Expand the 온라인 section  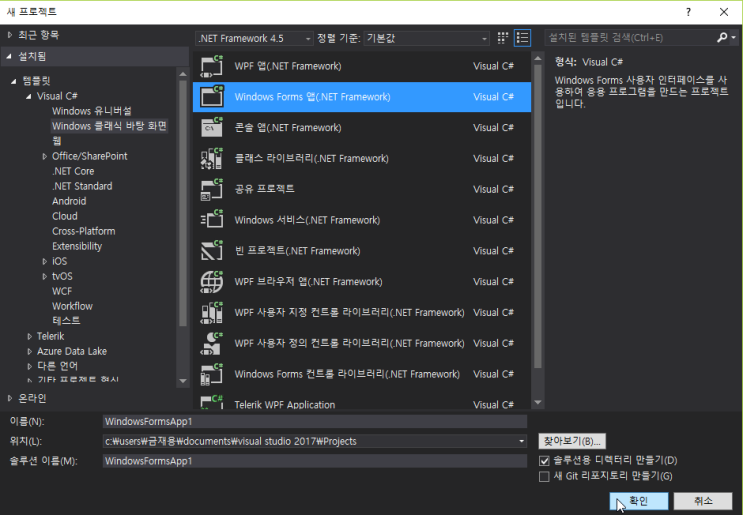9,398
